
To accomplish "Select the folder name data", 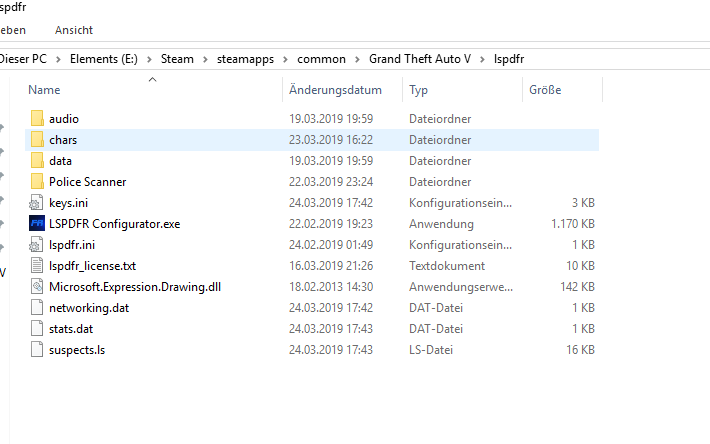I will tap(60, 161).
